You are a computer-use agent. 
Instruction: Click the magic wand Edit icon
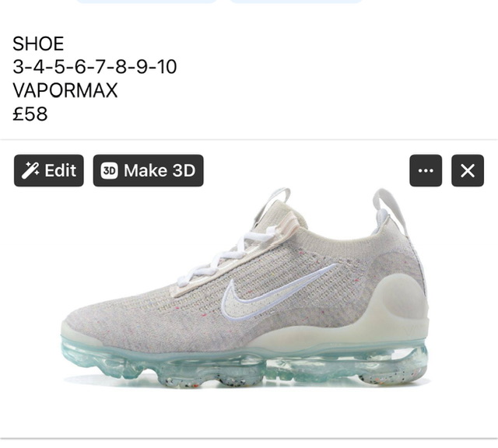point(30,170)
